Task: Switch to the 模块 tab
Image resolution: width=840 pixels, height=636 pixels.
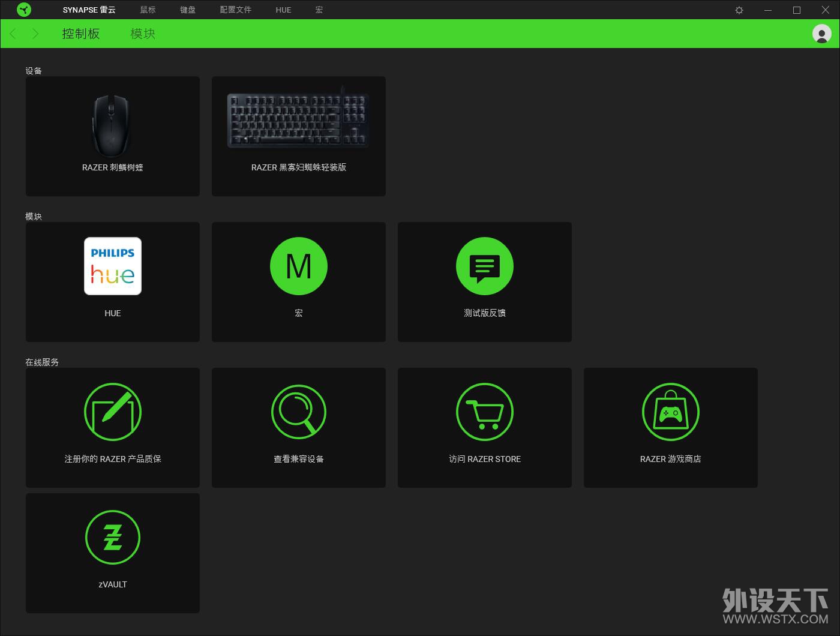Action: (143, 34)
